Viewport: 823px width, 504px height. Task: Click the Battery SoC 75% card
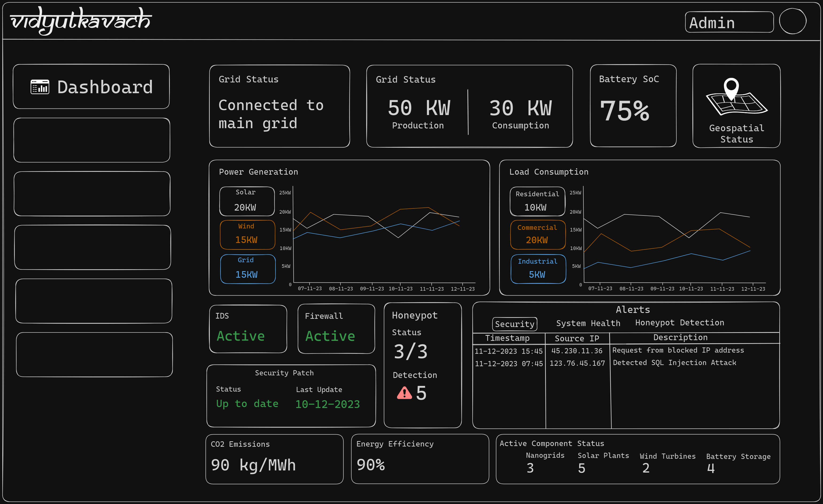point(633,106)
